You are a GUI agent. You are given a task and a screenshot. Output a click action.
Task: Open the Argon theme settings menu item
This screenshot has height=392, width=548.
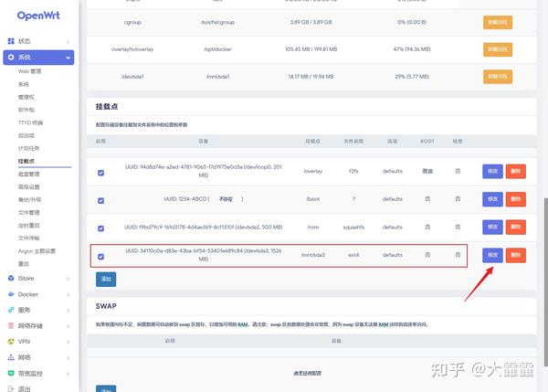click(x=37, y=251)
